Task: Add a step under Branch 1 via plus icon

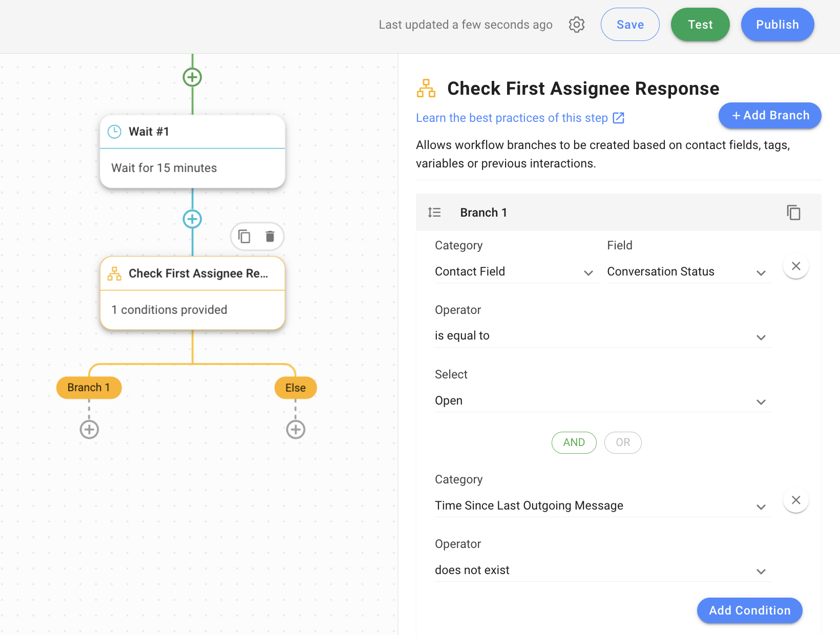Action: (x=89, y=430)
